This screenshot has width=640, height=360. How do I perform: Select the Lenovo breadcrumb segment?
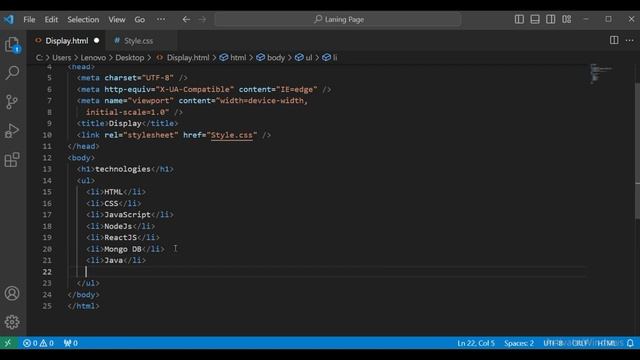[93, 58]
